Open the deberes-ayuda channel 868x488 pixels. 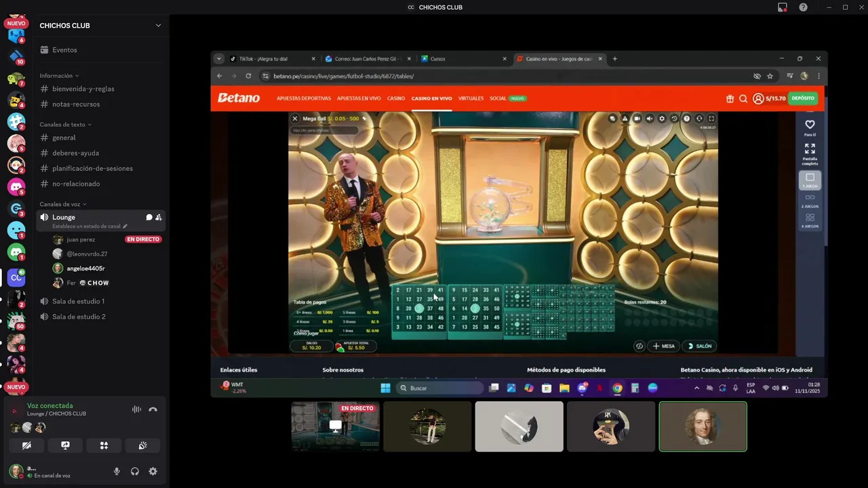(x=102, y=153)
